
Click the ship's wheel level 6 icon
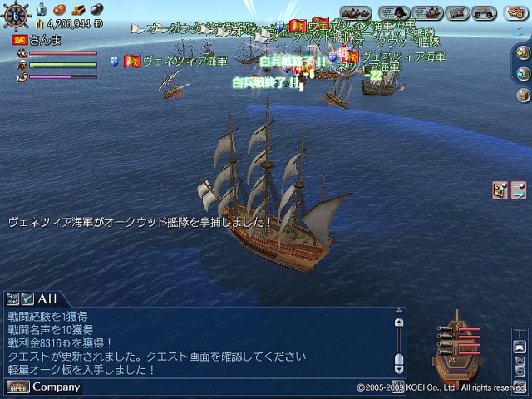pyautogui.click(x=16, y=16)
